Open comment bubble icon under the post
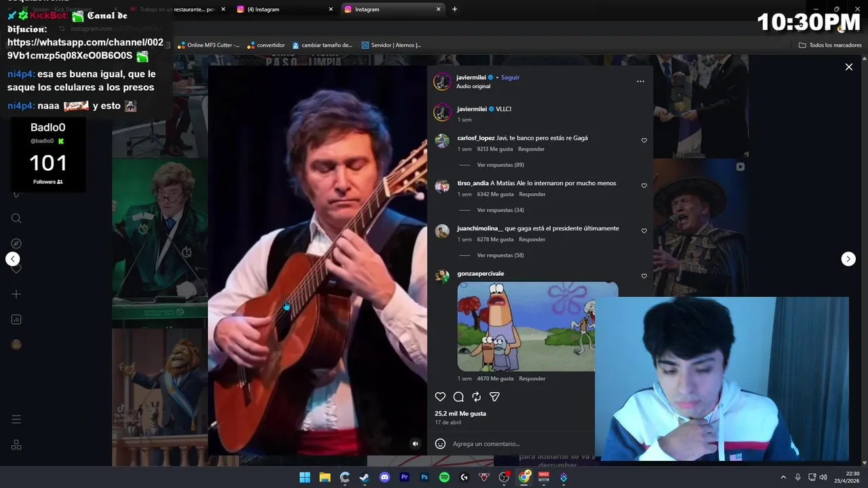868x488 pixels. coord(458,397)
